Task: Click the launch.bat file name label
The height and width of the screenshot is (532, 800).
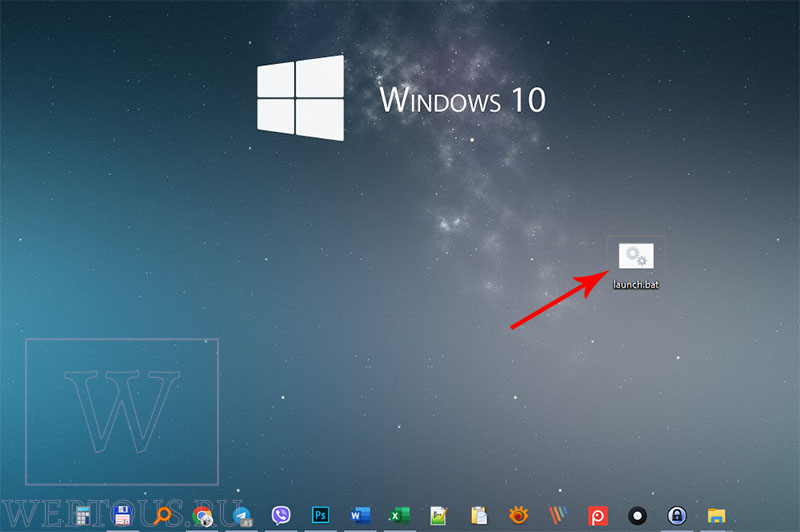Action: coord(636,285)
